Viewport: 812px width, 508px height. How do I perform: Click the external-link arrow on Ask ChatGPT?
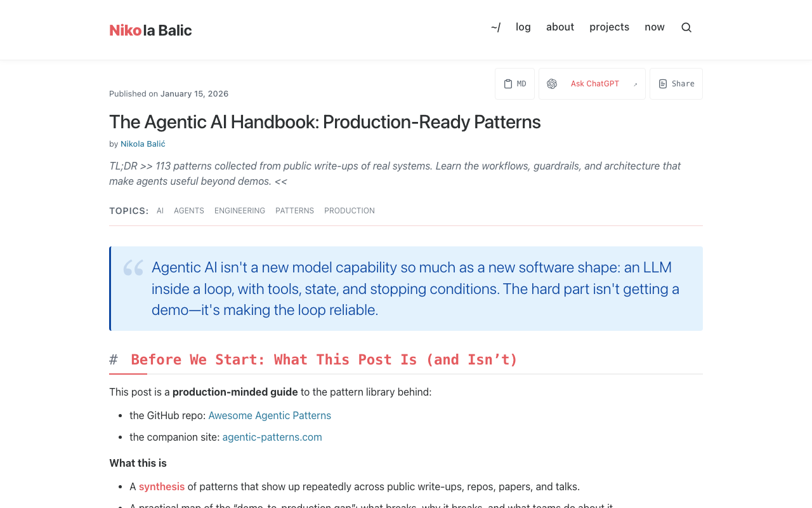pos(634,83)
